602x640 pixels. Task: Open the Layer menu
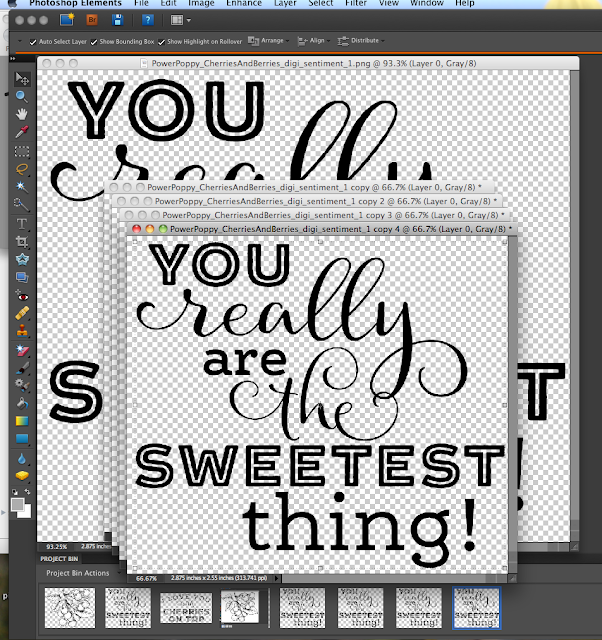285,3
